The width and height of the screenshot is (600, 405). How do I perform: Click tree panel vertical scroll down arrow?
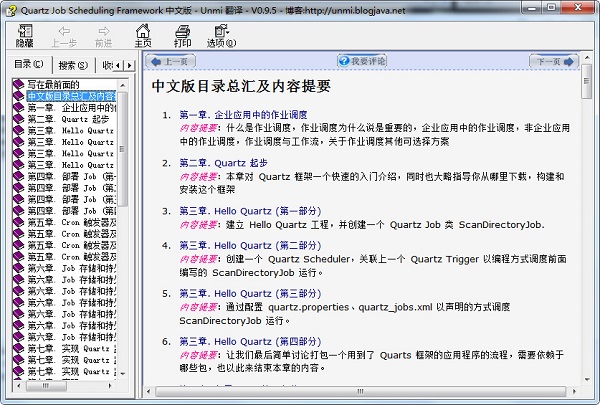(x=122, y=374)
